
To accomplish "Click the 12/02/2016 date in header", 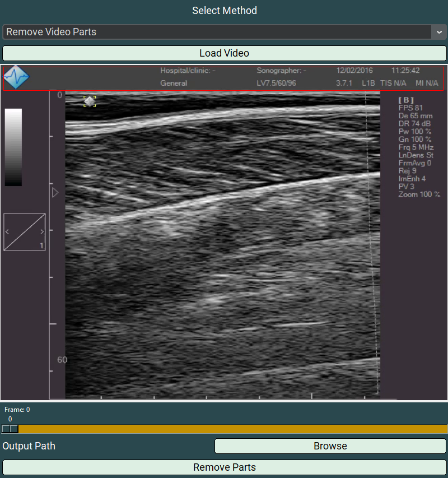I will pyautogui.click(x=354, y=71).
